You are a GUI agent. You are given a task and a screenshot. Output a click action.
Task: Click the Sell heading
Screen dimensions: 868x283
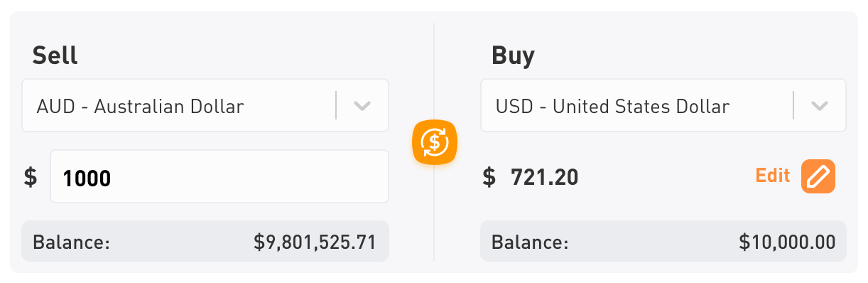[55, 55]
